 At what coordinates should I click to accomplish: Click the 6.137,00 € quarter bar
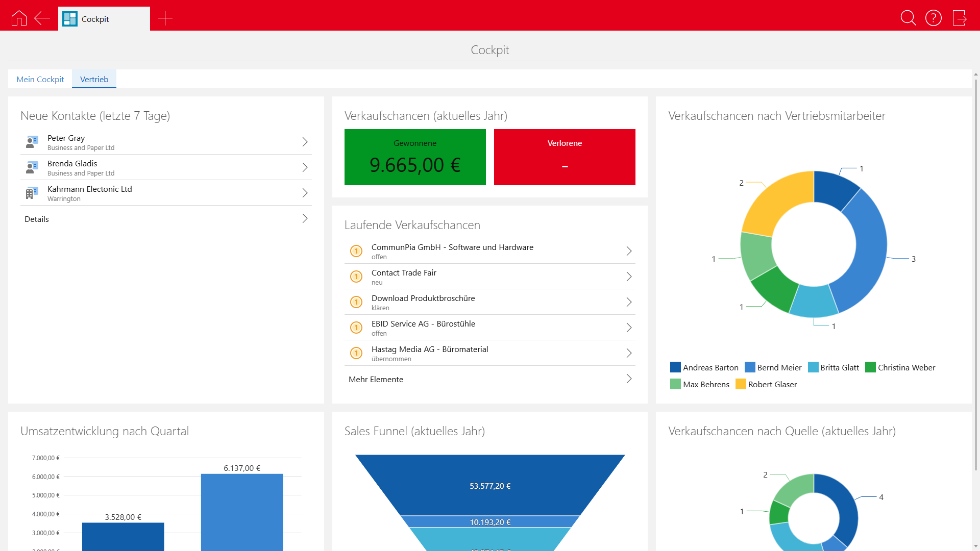[242, 512]
